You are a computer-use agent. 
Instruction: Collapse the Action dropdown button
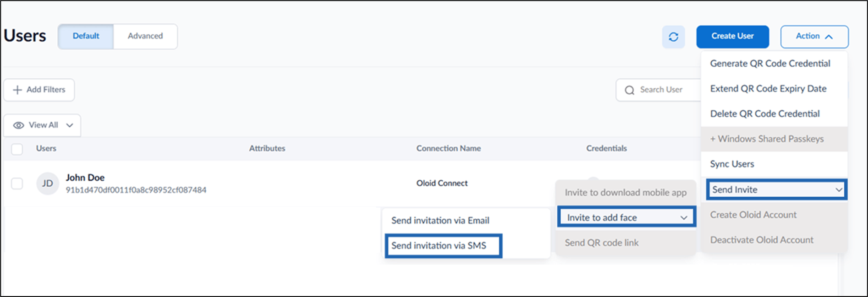[x=814, y=37]
